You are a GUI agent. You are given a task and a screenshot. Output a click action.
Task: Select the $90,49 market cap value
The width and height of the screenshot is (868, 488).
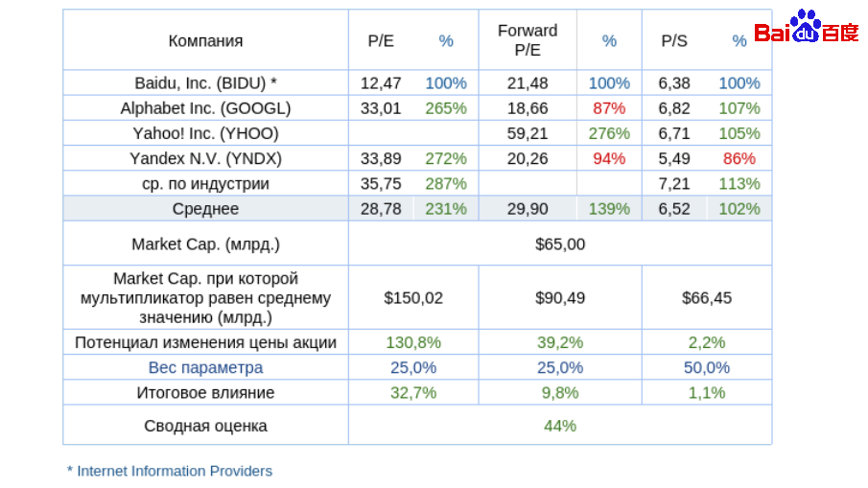[560, 297]
